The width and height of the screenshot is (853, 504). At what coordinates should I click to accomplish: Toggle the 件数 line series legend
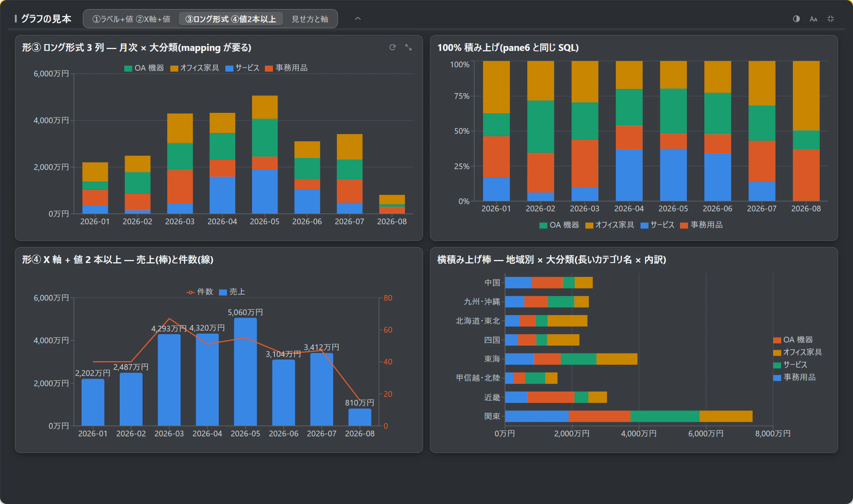click(x=200, y=292)
